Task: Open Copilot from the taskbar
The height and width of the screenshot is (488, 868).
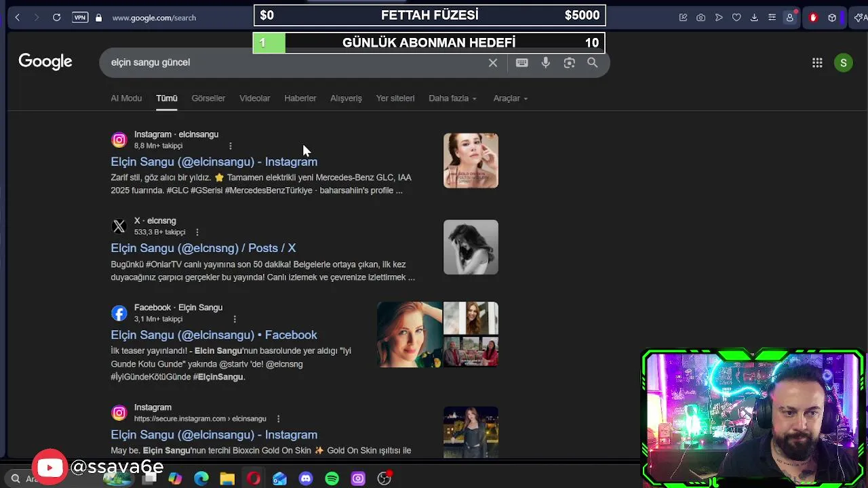Action: pyautogui.click(x=175, y=479)
